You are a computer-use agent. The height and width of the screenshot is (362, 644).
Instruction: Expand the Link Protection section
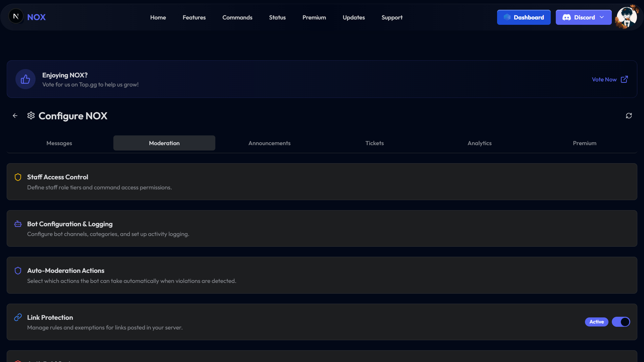(x=322, y=322)
